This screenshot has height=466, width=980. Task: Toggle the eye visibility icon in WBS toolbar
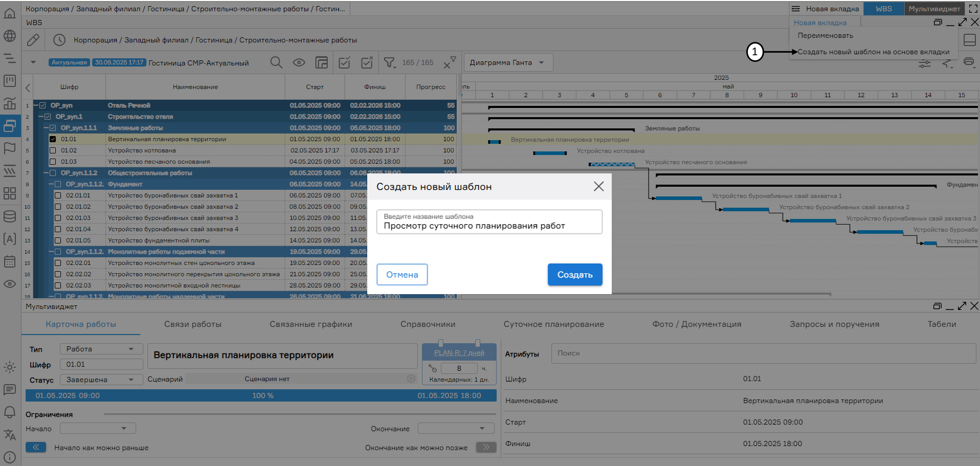pos(299,62)
